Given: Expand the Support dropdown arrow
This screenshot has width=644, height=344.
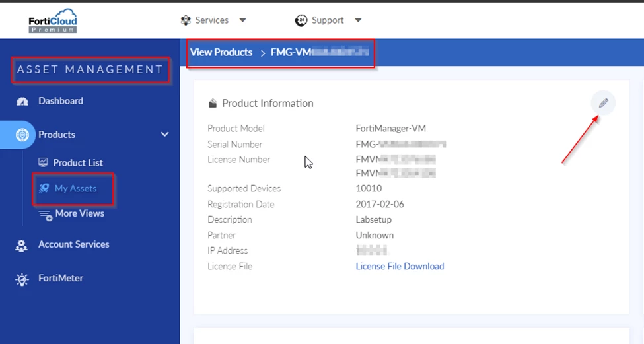Looking at the screenshot, I should (358, 20).
